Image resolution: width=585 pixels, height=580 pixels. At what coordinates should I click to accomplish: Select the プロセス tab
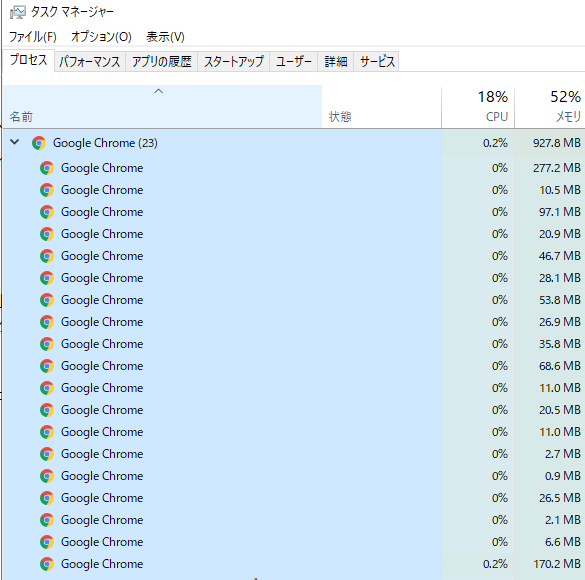(x=29, y=60)
